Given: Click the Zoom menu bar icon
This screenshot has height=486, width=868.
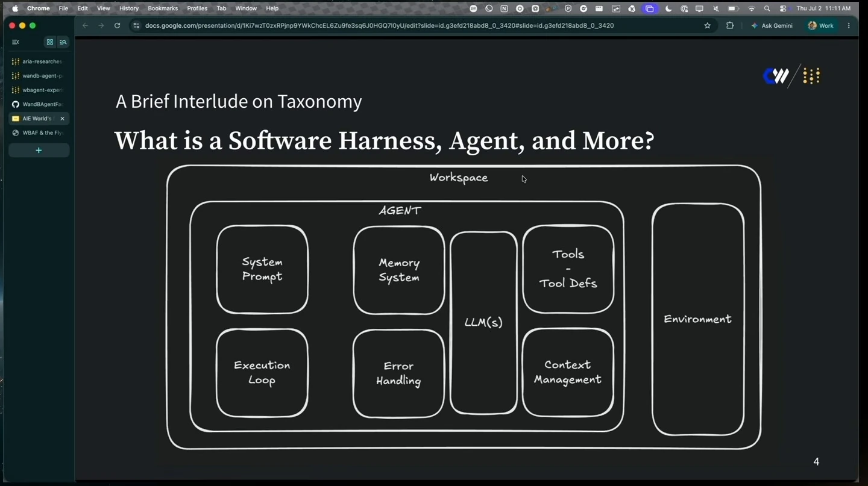Looking at the screenshot, I should coord(473,8).
